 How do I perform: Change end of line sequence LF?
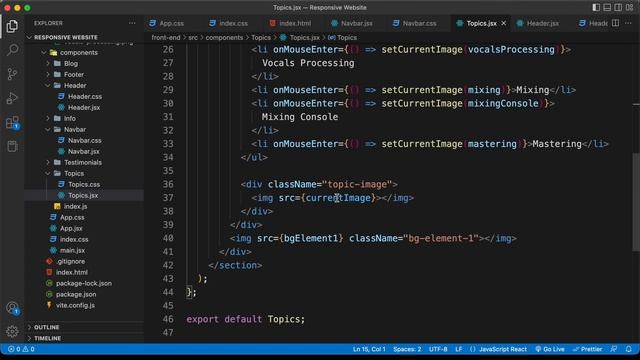(459, 349)
